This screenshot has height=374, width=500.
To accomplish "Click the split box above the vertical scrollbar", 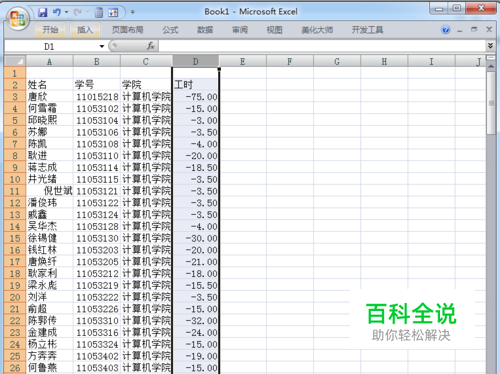I will (x=491, y=58).
